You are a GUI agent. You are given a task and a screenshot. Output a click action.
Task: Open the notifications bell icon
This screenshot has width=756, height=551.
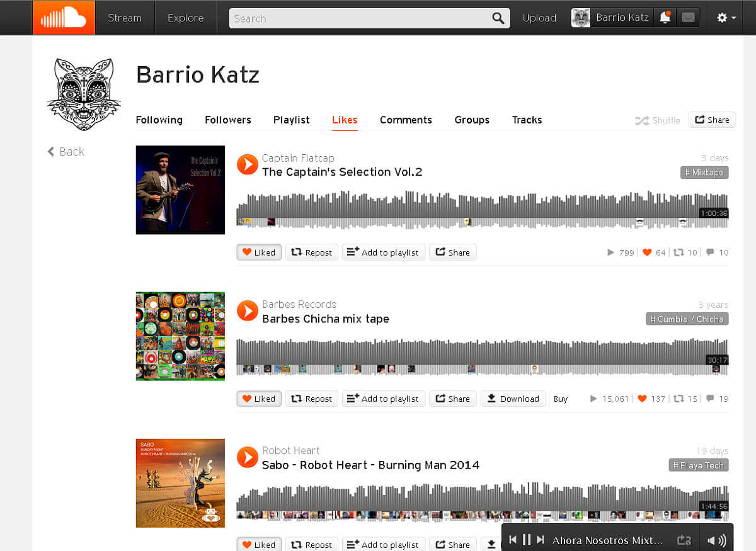(665, 18)
